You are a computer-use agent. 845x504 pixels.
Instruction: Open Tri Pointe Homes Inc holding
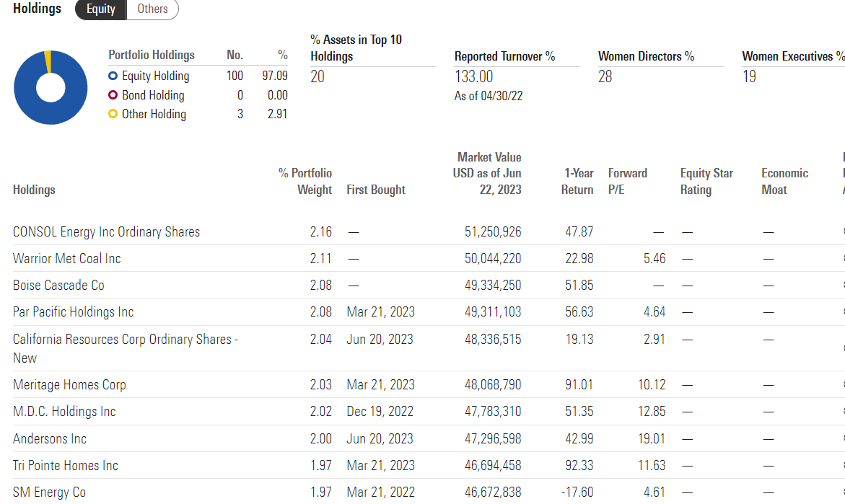click(65, 466)
